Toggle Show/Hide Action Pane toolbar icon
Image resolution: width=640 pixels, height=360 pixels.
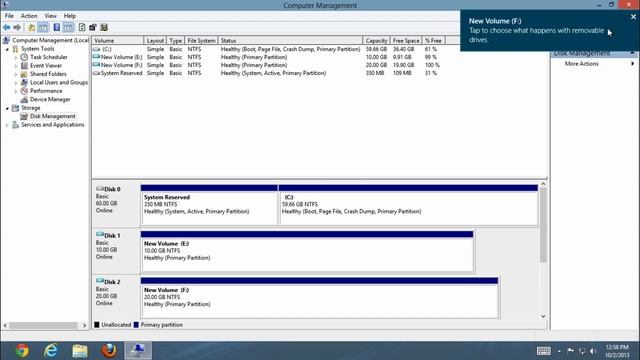[x=68, y=28]
